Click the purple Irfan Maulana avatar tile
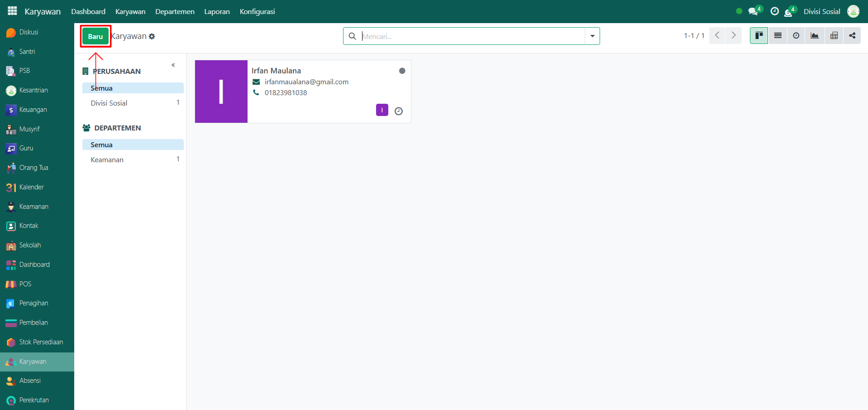This screenshot has height=410, width=868. (x=221, y=92)
